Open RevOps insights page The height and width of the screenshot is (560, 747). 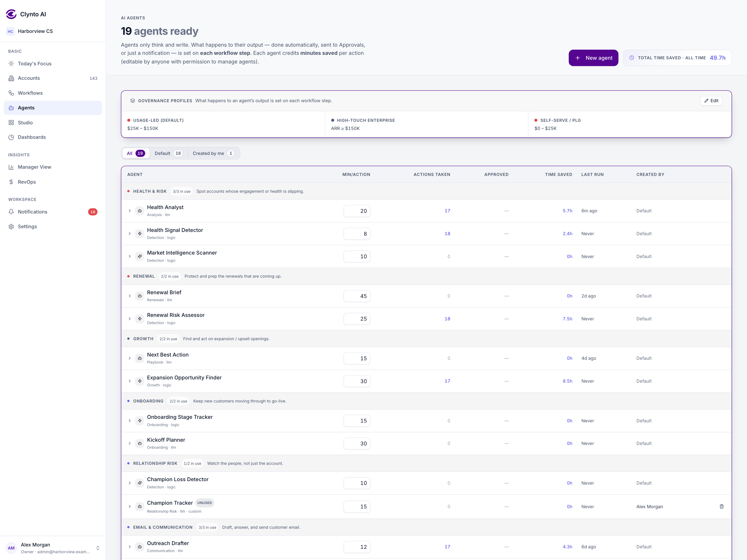(x=53, y=182)
